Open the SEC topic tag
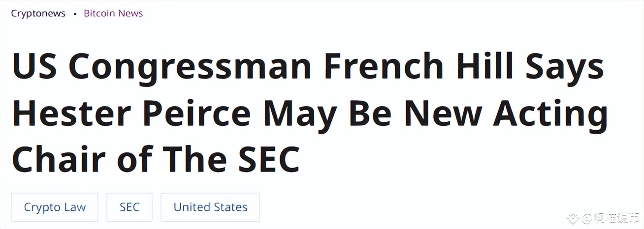This screenshot has height=229, width=644. pos(129,207)
